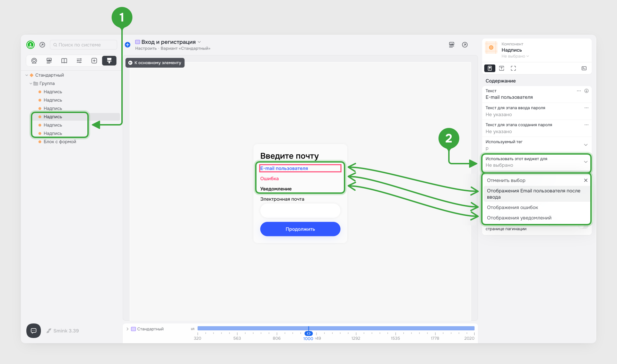617x364 pixels.
Task: Collapse the Группа folder in tree
Action: [31, 84]
